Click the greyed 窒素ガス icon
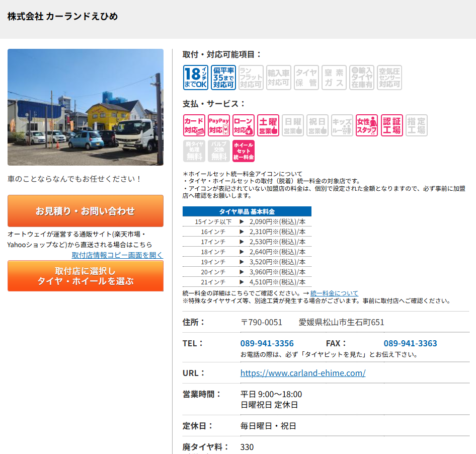Screen dimensions: 476x454 point(334,78)
